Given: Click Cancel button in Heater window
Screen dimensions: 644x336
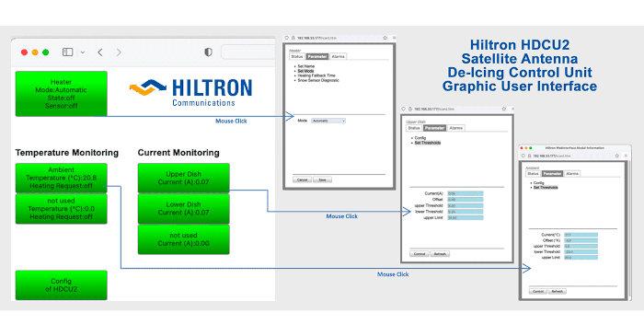Looking at the screenshot, I should (302, 180).
